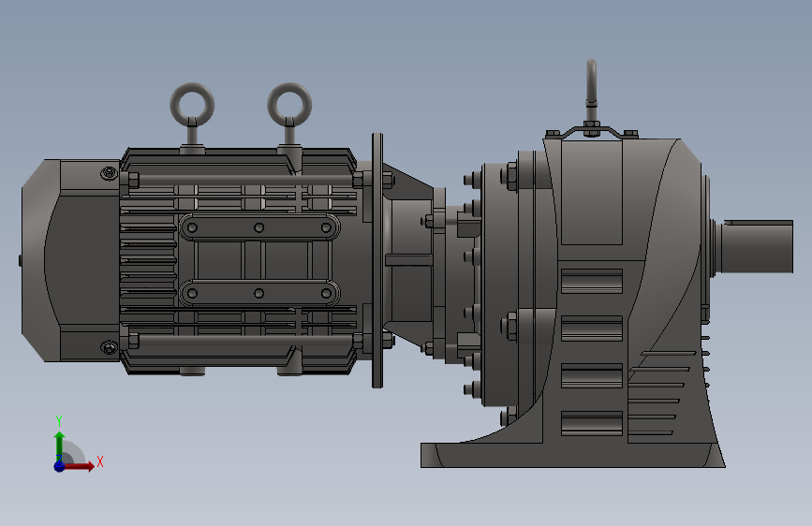The height and width of the screenshot is (526, 812).
Task: Click the blue Z axis ball at the triad origin
Action: point(59,466)
